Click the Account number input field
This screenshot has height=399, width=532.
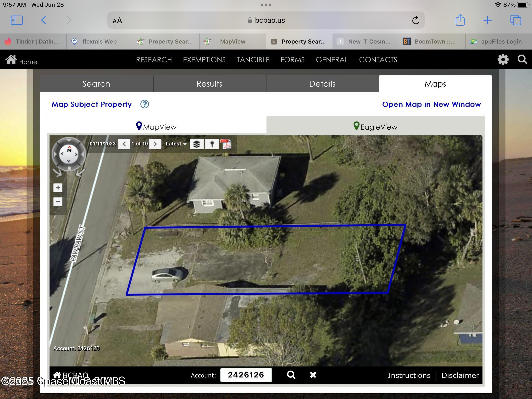point(246,375)
